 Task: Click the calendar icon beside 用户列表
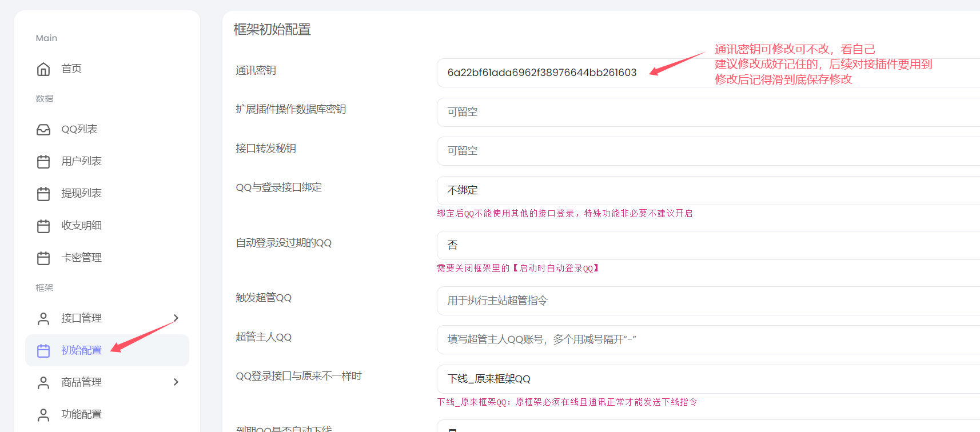(43, 162)
